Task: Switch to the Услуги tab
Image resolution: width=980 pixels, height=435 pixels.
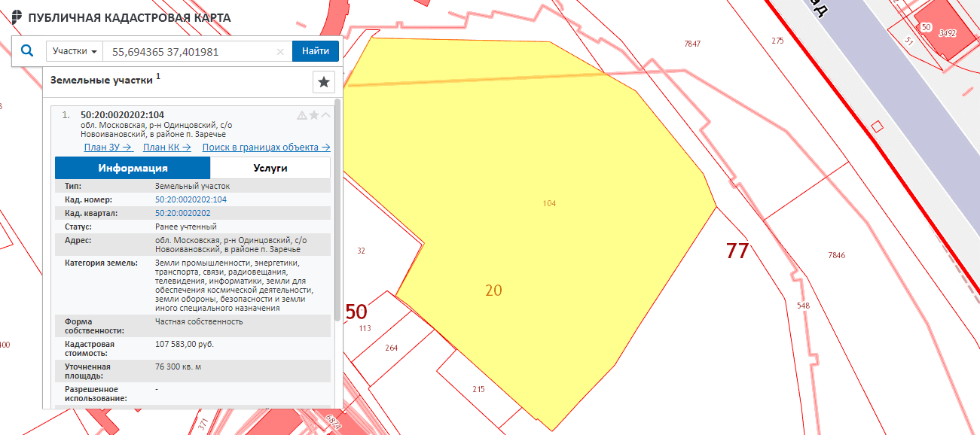Action: click(270, 168)
